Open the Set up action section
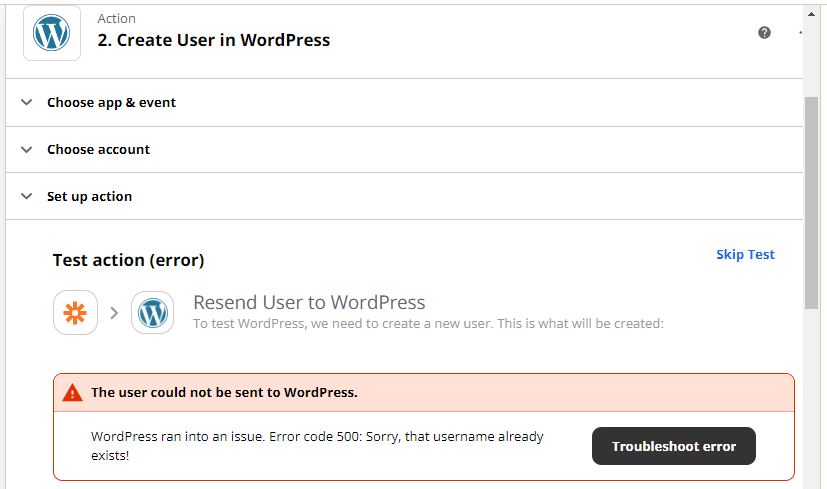The width and height of the screenshot is (827, 489). (404, 196)
